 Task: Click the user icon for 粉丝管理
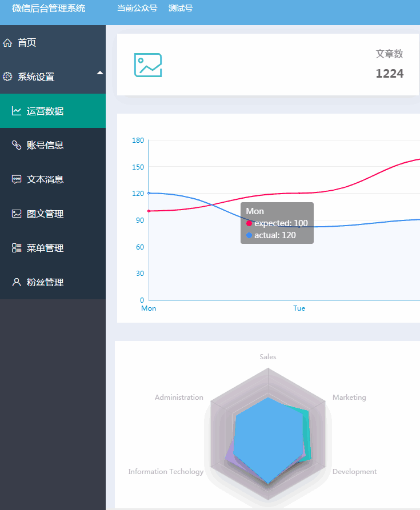[x=17, y=283]
